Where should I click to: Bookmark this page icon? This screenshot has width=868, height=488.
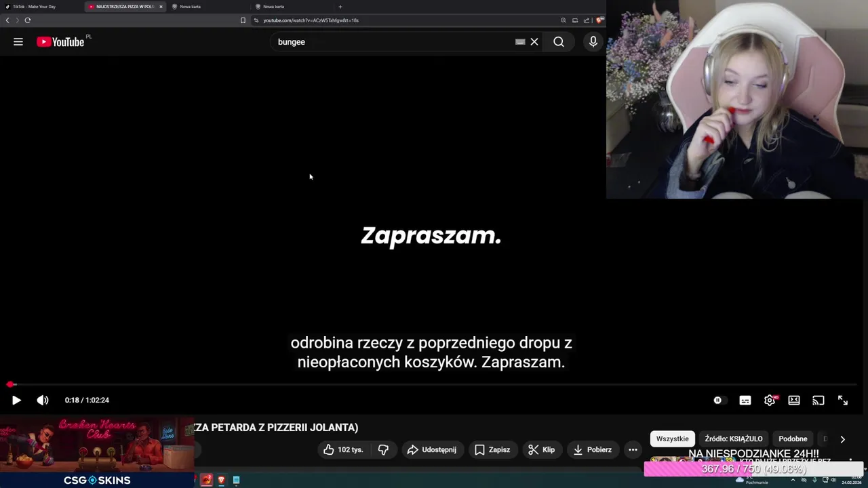(243, 20)
